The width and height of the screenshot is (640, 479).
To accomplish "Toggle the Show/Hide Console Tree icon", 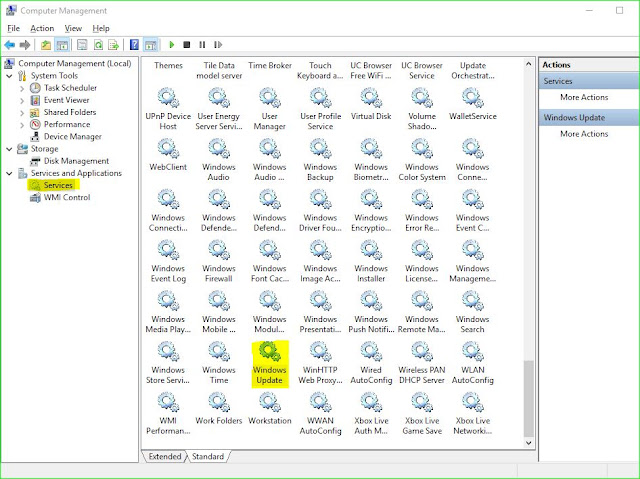I will 62,45.
